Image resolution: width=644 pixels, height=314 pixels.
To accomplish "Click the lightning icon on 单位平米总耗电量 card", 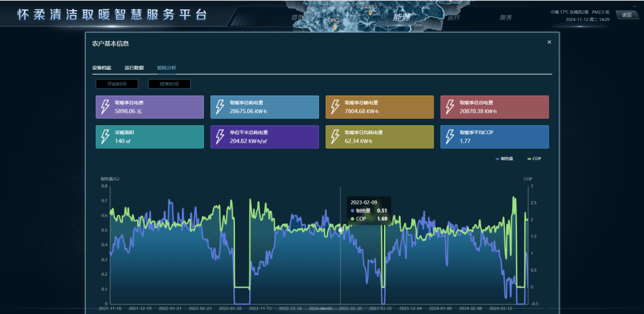I will [x=220, y=137].
